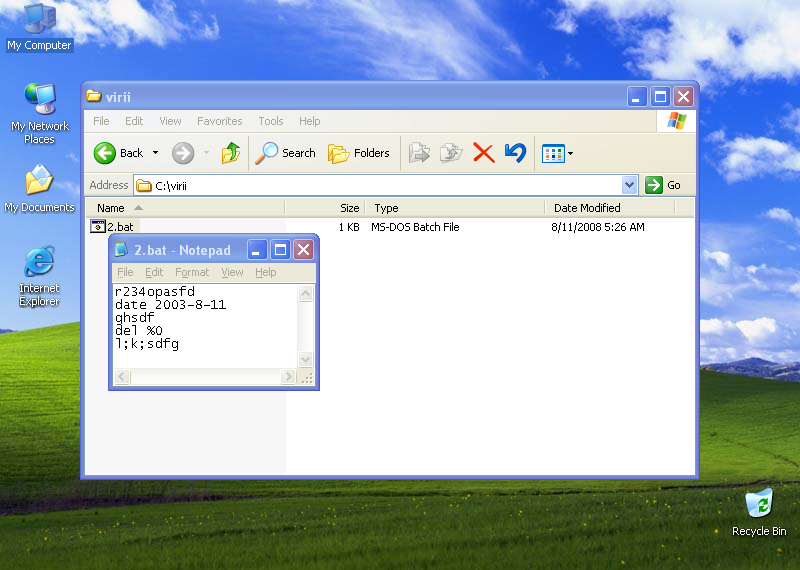Click the "l;k;sdfg" line in Notepad

(x=147, y=344)
